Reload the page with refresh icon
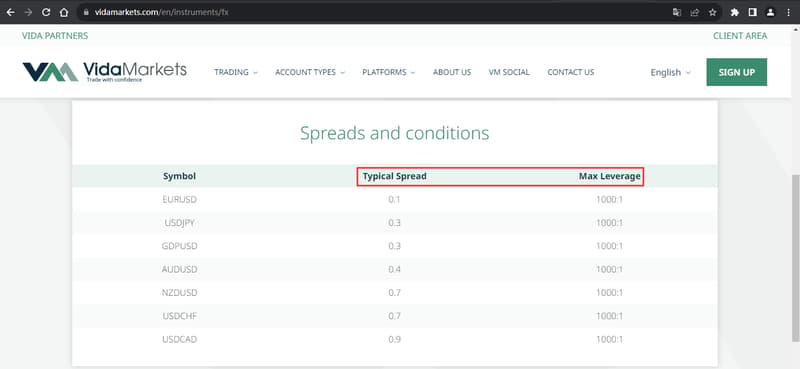 [46, 12]
